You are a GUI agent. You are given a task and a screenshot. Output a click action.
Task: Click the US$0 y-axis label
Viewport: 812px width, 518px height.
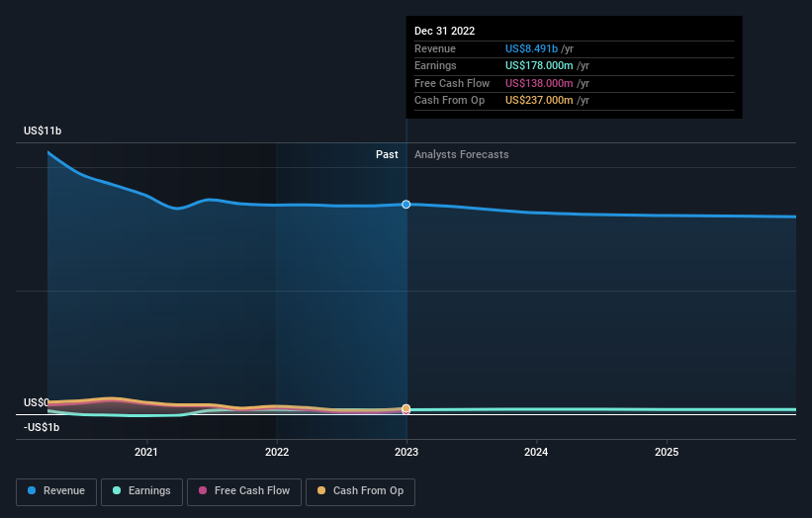point(37,402)
